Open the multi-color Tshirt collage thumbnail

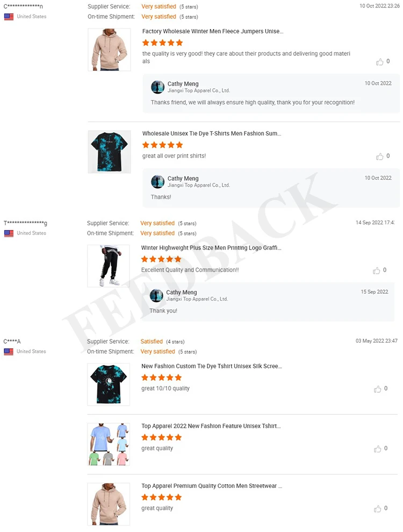click(x=109, y=444)
